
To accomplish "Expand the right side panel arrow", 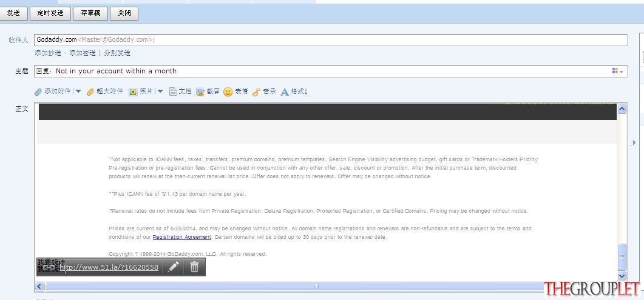I will (634, 142).
